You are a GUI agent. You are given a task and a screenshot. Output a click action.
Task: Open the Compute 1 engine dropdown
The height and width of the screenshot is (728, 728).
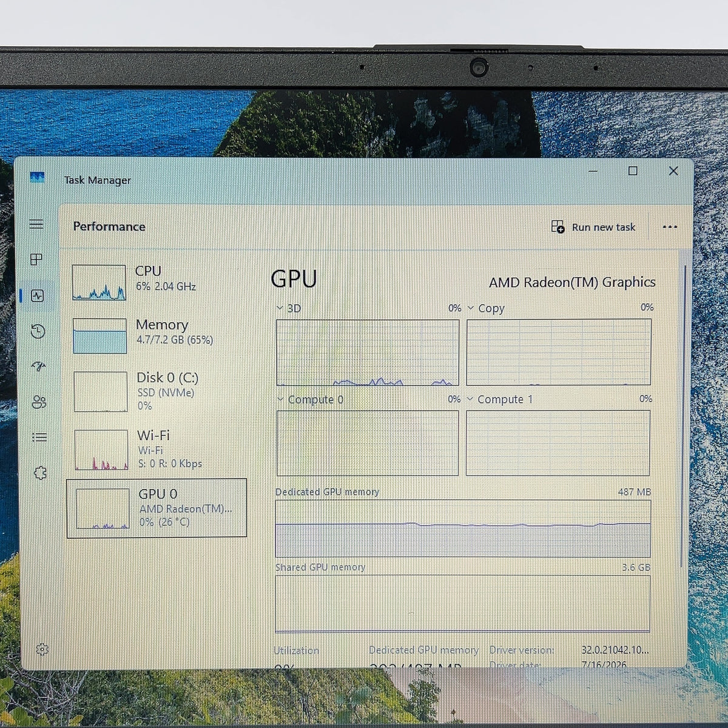[470, 399]
